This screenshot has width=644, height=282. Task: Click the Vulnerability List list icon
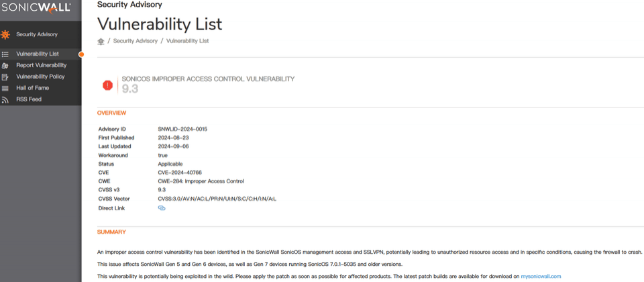pos(5,54)
